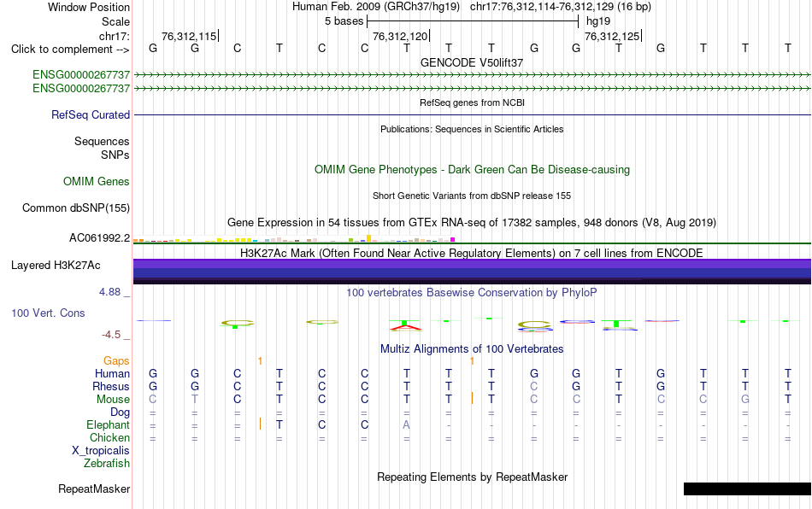Click the GENCODE V50lift37 track title

[x=472, y=62]
